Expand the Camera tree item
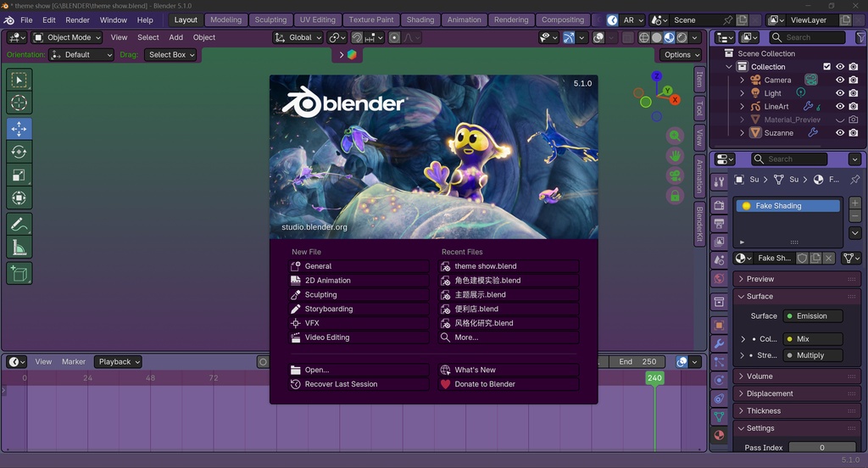Screen dimensions: 868x468 point(743,80)
